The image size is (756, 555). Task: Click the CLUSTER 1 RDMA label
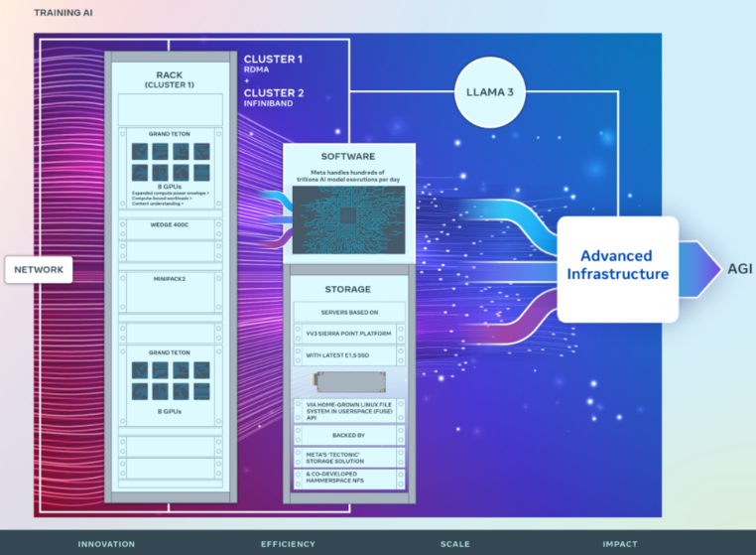(273, 64)
